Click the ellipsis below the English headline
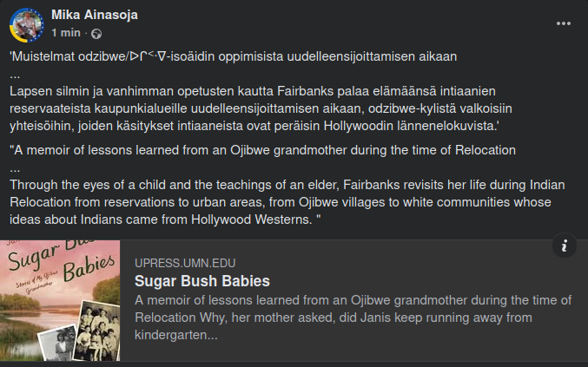 click(x=15, y=167)
